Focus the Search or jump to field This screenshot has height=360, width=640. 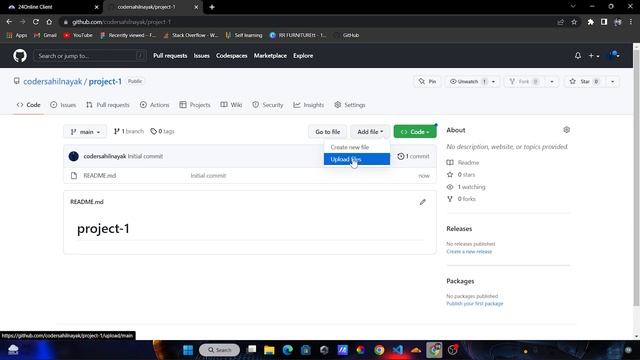[x=90, y=56]
